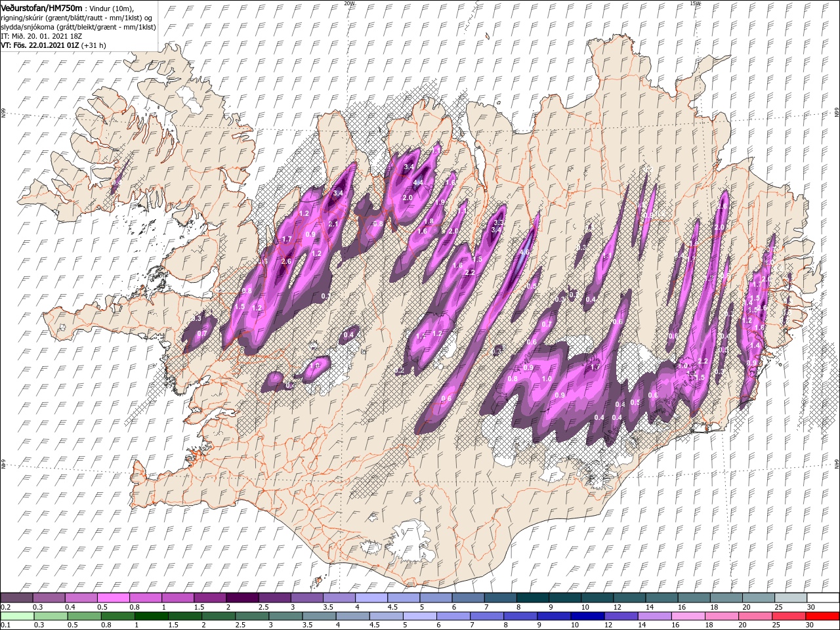Select the violet 12 swatch in lower rain scale
Screen dimensions: 840x630
click(621, 616)
